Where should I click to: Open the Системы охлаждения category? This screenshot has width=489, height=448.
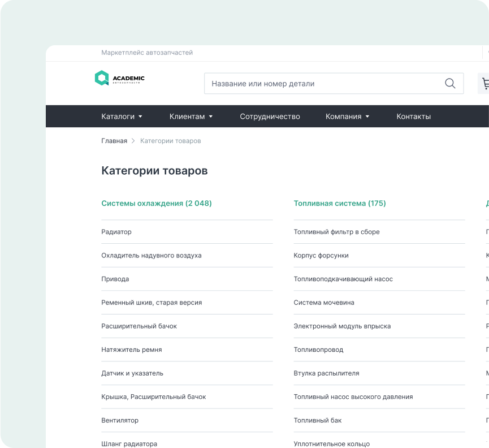[157, 203]
